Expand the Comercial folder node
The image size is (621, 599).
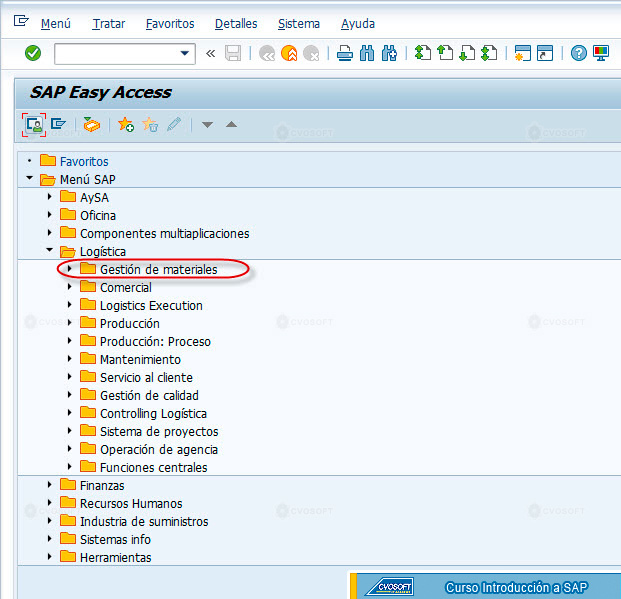pyautogui.click(x=69, y=286)
